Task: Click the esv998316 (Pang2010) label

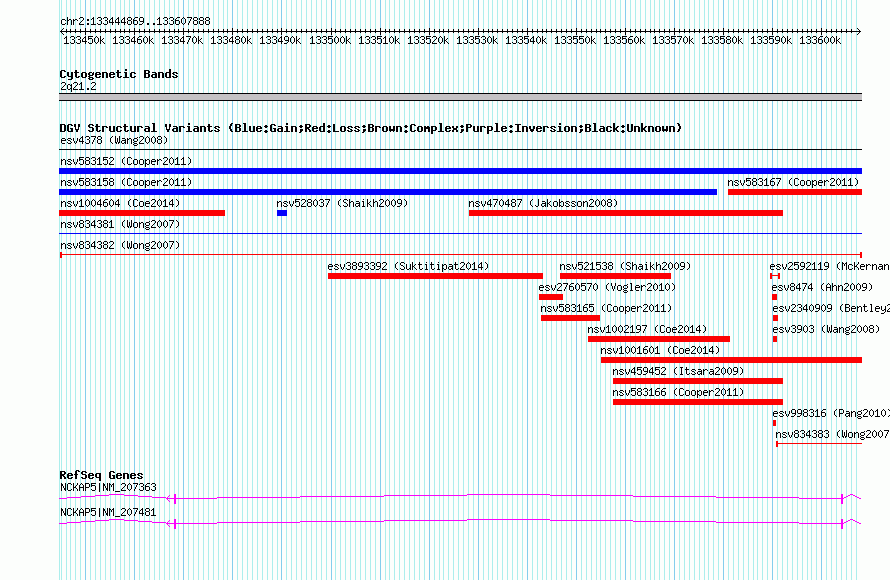Action: (831, 413)
